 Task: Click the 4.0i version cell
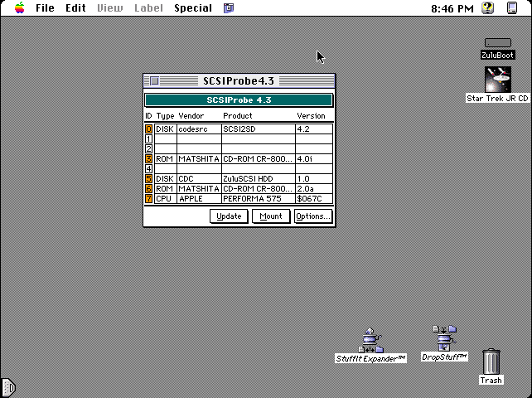point(314,159)
